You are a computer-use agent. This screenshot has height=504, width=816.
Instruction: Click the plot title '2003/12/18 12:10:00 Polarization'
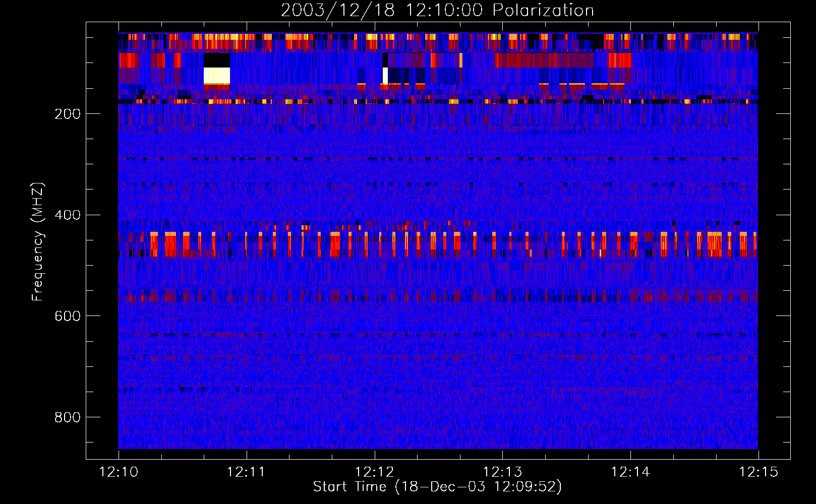point(437,10)
